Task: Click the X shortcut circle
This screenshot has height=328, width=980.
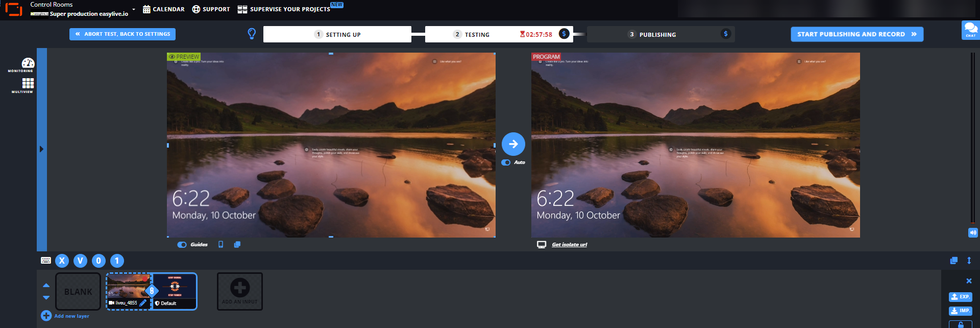Action: [62, 261]
